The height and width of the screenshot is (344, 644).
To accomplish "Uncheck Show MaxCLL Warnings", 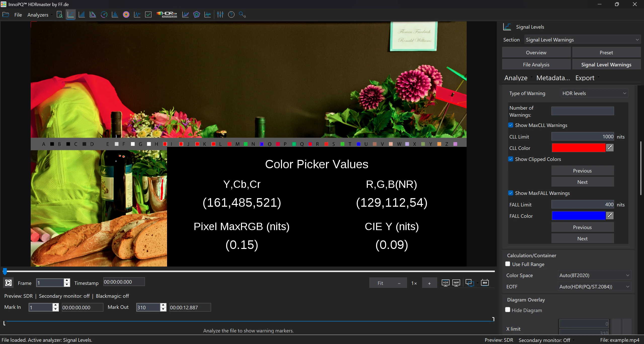I will pos(511,125).
